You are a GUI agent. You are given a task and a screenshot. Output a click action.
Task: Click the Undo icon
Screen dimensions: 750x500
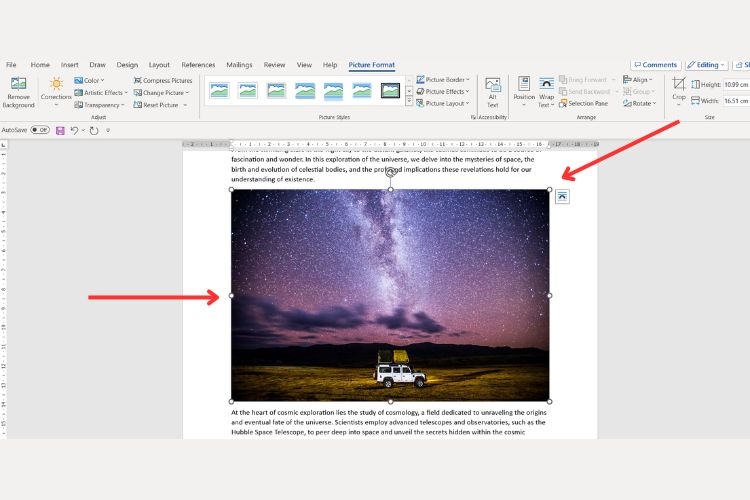point(74,130)
